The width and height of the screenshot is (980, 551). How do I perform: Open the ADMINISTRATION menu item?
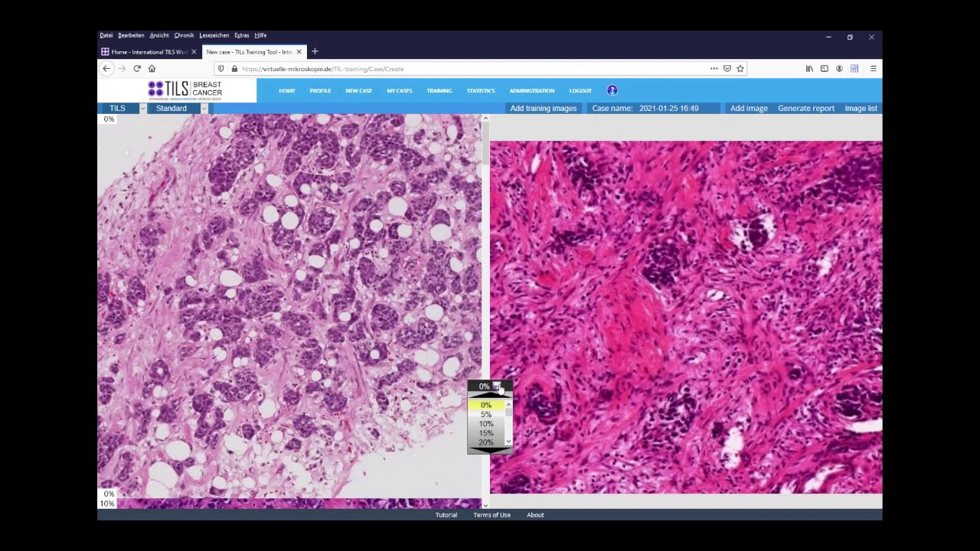pos(532,90)
